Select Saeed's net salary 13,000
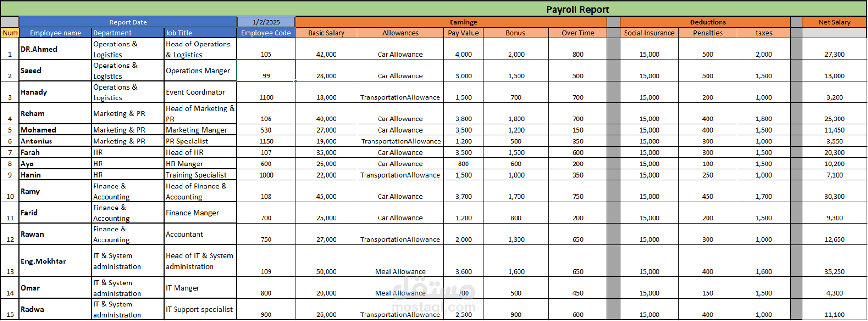The image size is (868, 321). pyautogui.click(x=834, y=70)
